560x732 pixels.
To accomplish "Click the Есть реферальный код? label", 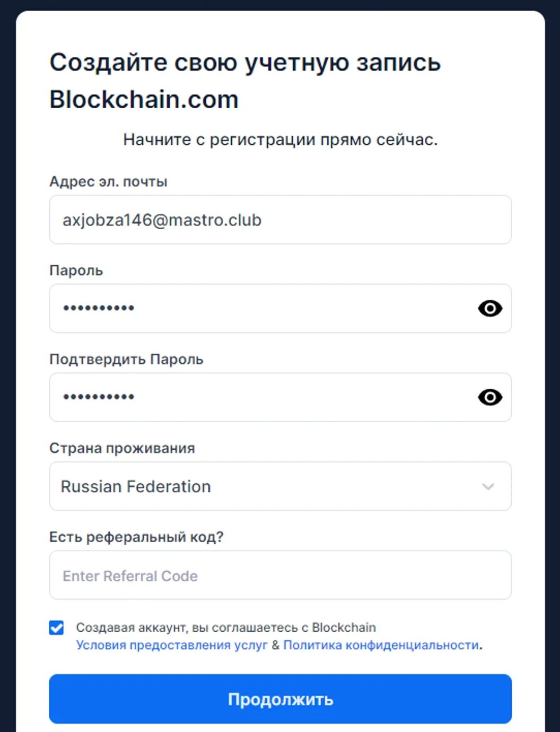I will click(x=136, y=537).
